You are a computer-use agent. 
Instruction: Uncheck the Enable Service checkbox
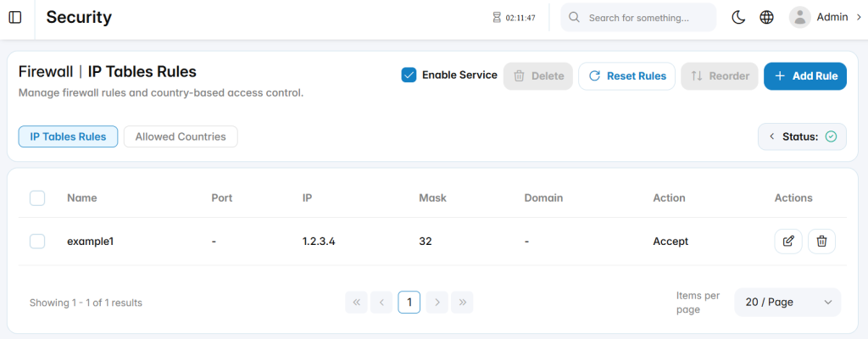[x=409, y=75]
